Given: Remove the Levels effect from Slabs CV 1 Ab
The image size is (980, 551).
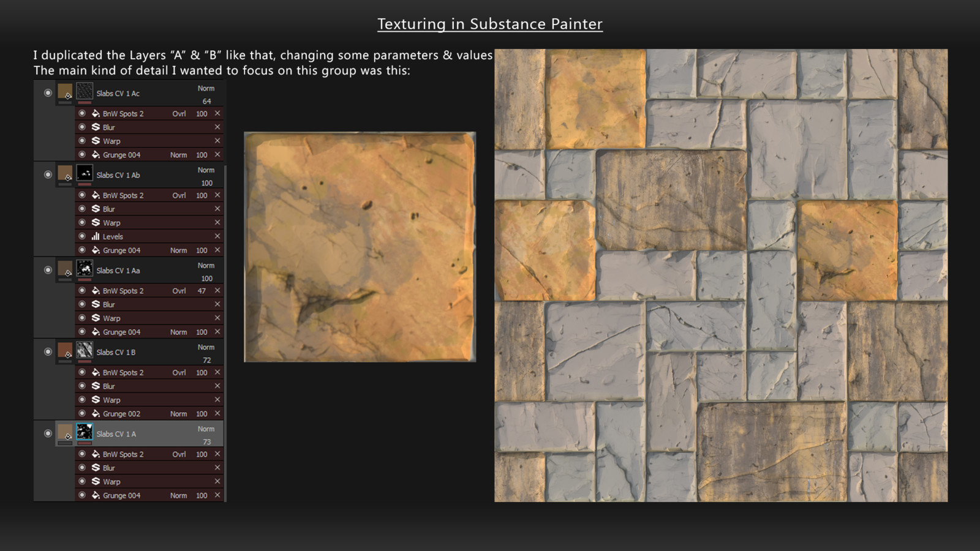Looking at the screenshot, I should click(217, 236).
